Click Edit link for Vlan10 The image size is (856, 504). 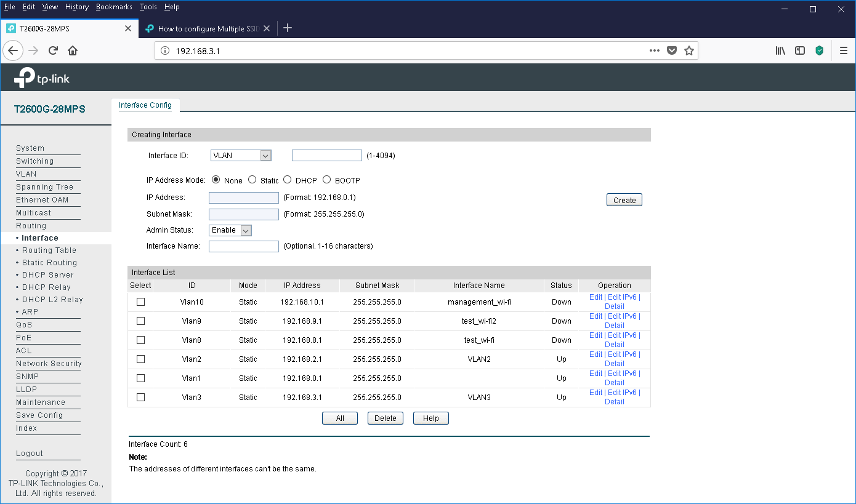[596, 297]
